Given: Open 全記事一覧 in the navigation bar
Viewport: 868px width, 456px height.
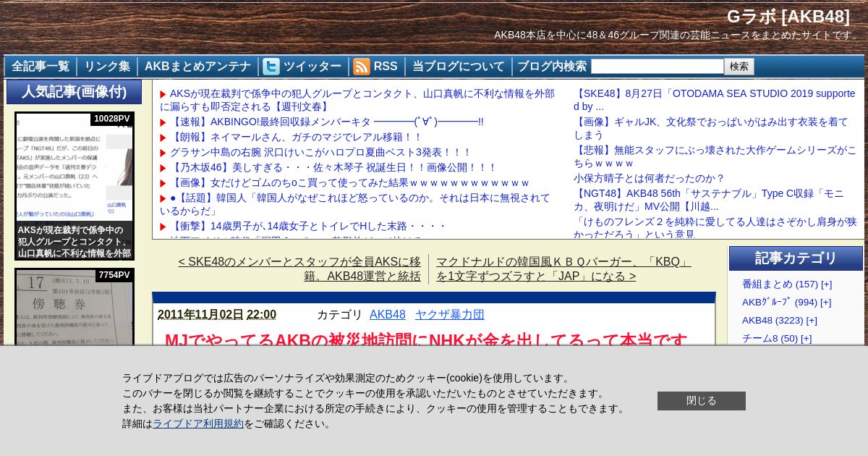Looking at the screenshot, I should (41, 67).
